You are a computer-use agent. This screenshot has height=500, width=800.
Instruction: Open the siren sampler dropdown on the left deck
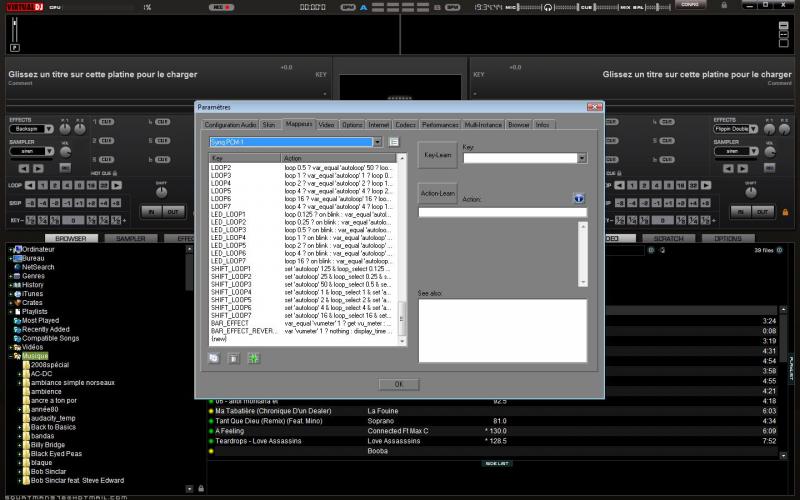pos(49,151)
